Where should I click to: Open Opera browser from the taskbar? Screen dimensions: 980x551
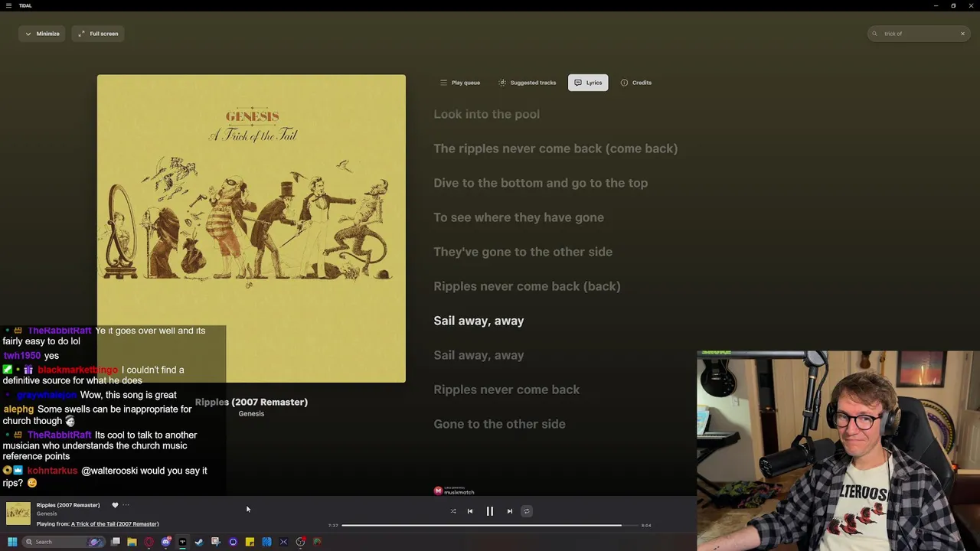[x=149, y=542]
